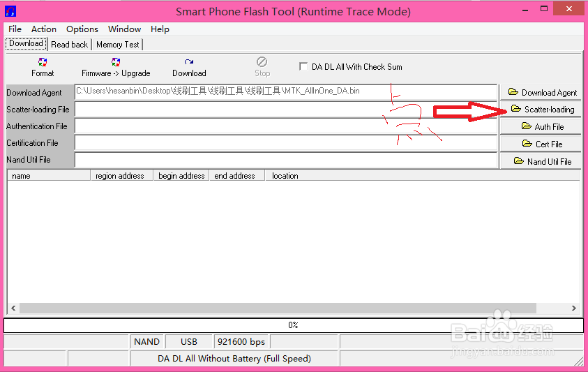Open the Help menu
The width and height of the screenshot is (588, 372).
tap(160, 29)
